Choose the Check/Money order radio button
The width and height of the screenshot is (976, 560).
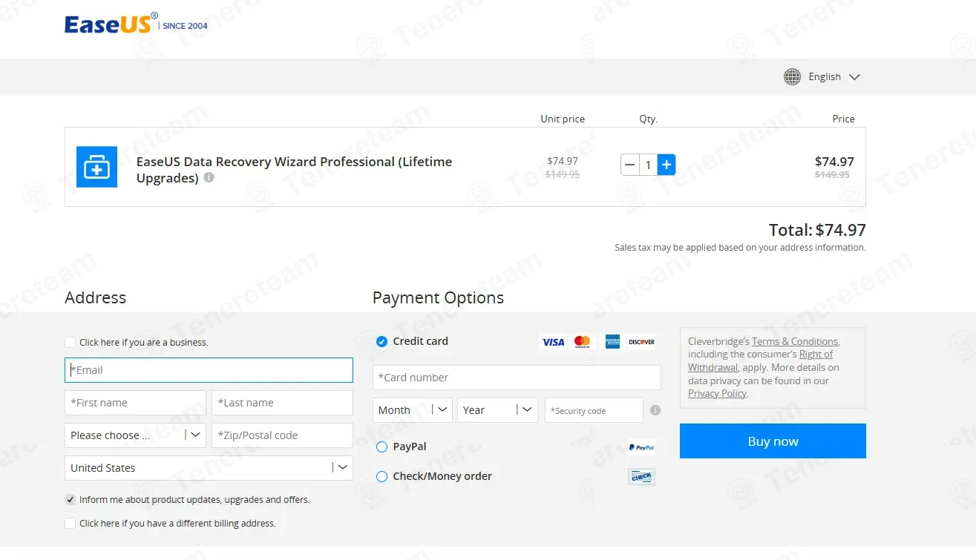click(x=381, y=476)
